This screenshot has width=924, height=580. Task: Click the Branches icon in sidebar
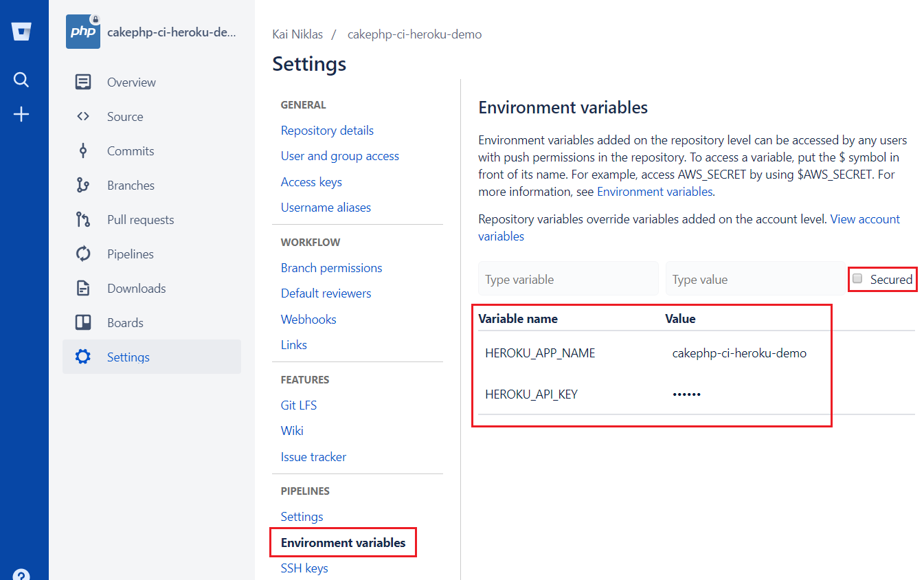click(83, 186)
